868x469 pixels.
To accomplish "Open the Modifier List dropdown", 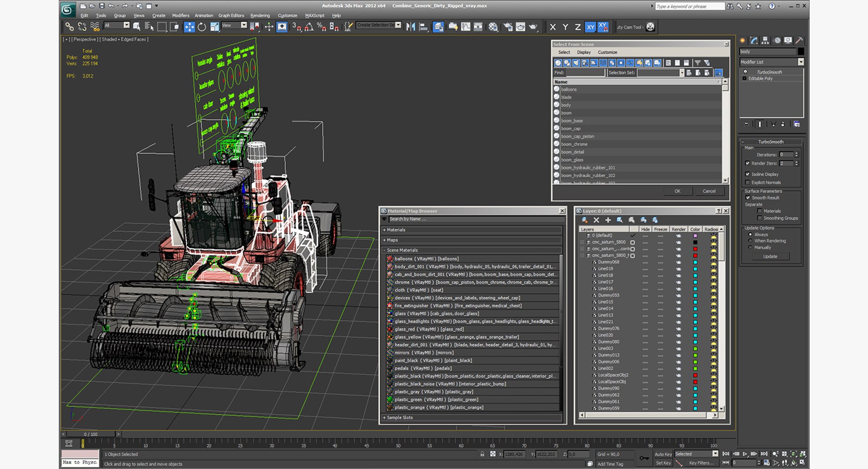I will tap(801, 62).
